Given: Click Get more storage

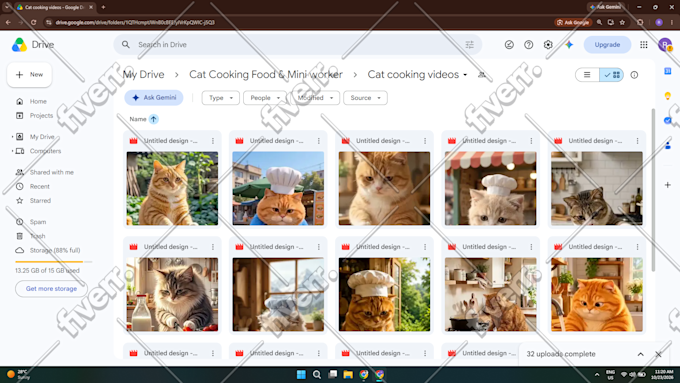Looking at the screenshot, I should [51, 288].
